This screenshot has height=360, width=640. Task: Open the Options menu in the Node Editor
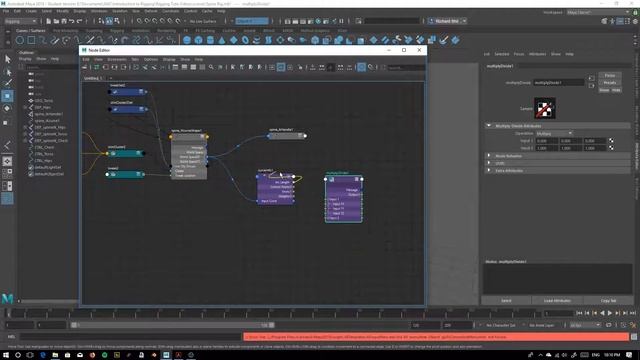[151, 59]
